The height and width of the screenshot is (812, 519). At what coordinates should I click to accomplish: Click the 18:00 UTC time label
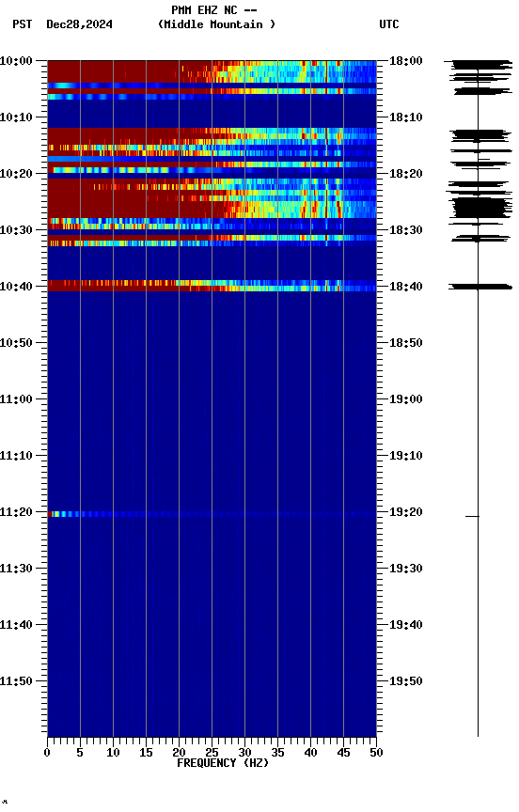coord(406,61)
